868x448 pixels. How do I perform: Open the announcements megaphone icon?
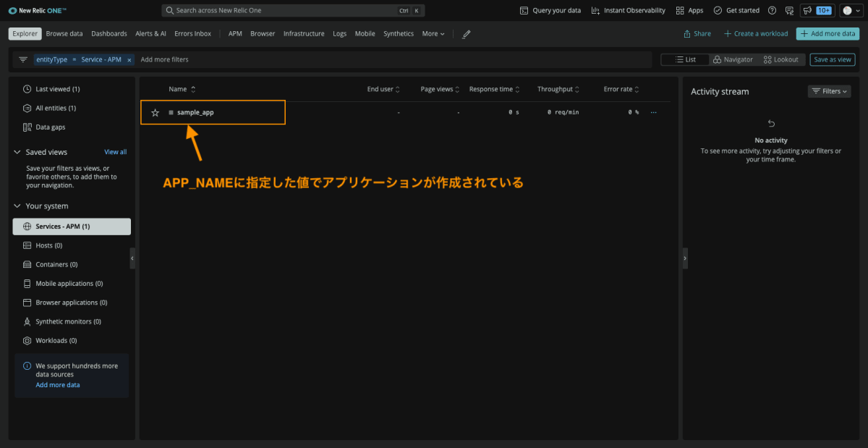pos(807,11)
